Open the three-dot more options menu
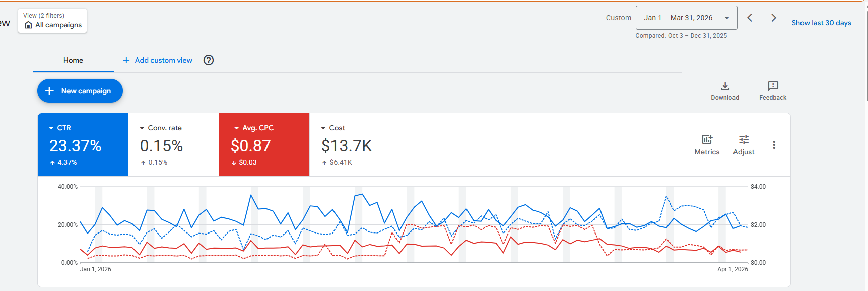Viewport: 868px width, 291px height. click(x=774, y=145)
